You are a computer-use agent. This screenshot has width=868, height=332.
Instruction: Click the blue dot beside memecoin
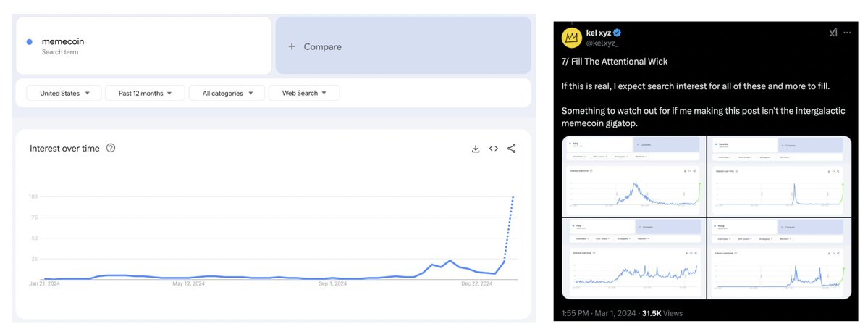click(29, 42)
